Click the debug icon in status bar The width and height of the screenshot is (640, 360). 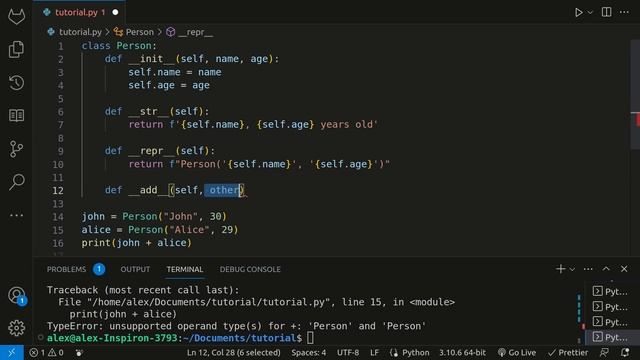(x=79, y=352)
